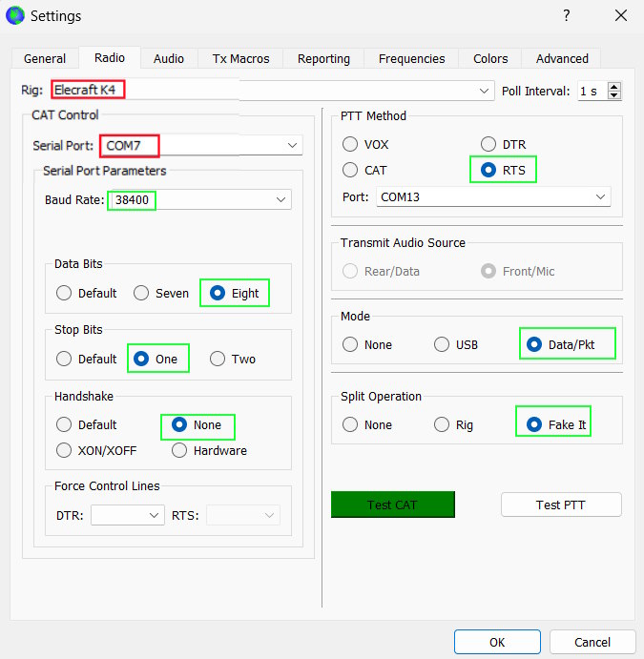Open the Rig dropdown list

click(486, 91)
